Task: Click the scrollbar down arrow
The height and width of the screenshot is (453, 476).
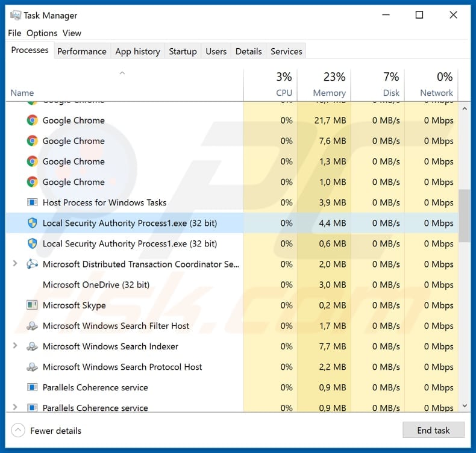Action: pyautogui.click(x=465, y=405)
